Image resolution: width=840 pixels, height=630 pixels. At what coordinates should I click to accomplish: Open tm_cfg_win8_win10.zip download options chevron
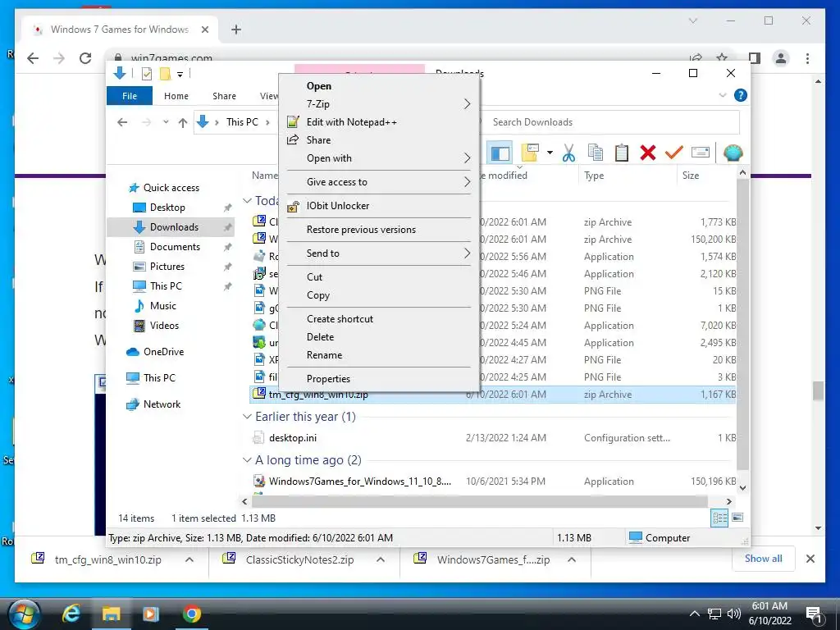(189, 559)
